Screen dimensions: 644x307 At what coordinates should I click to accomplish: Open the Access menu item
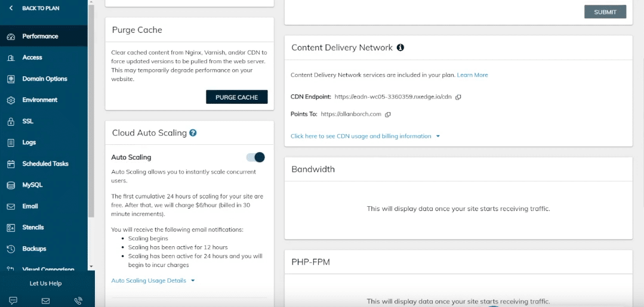44,57
